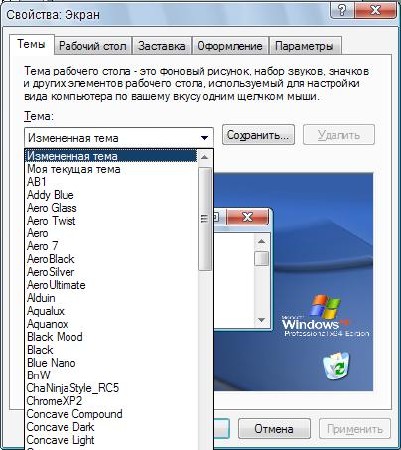The image size is (401, 450).
Task: Close the Display Properties dialog with X
Action: coord(375,10)
